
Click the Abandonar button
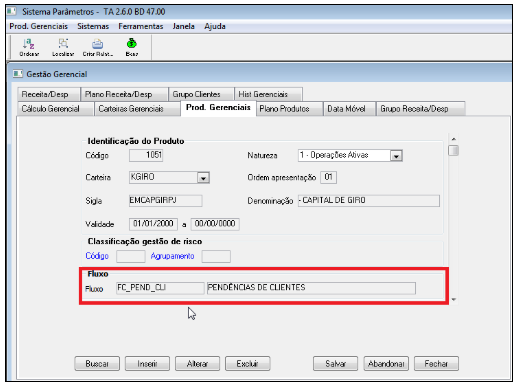coord(386,364)
